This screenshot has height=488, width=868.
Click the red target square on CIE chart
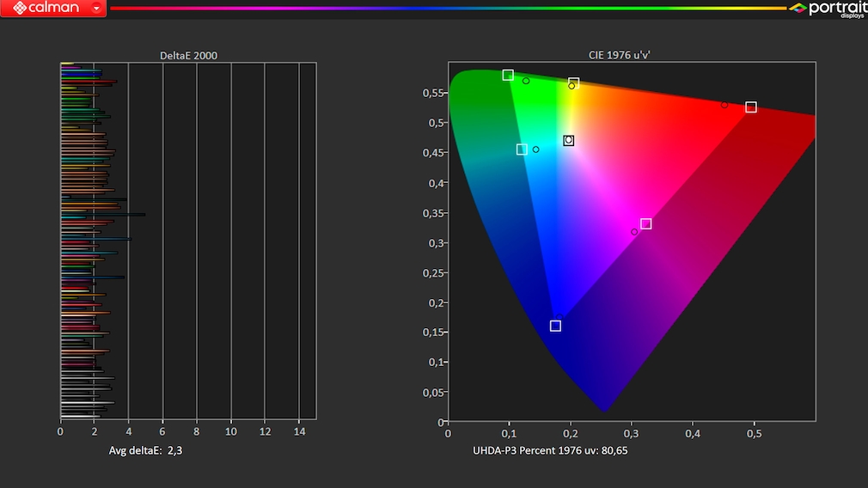[x=750, y=107]
